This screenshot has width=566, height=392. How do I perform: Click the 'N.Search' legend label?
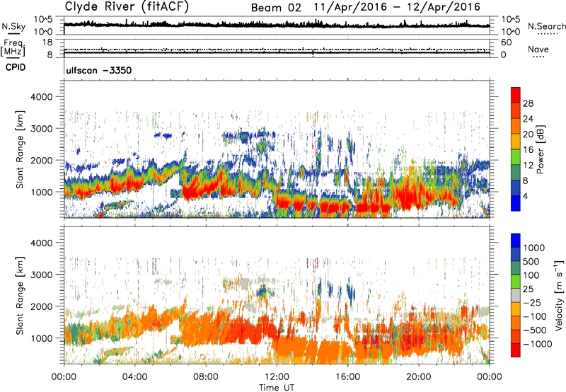[x=546, y=26]
